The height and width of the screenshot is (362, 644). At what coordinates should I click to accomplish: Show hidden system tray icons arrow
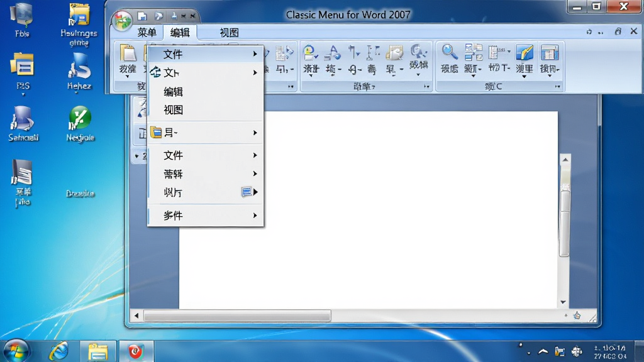543,351
